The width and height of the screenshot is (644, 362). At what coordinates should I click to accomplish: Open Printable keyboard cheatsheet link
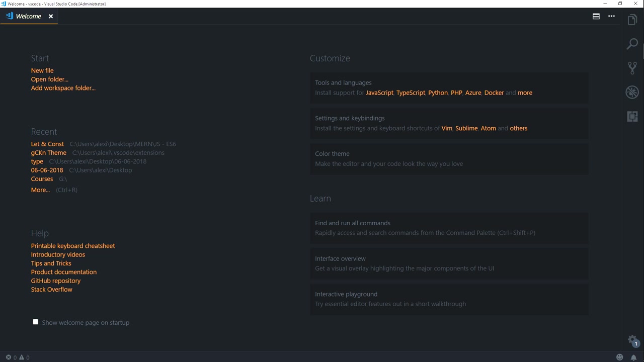(73, 246)
